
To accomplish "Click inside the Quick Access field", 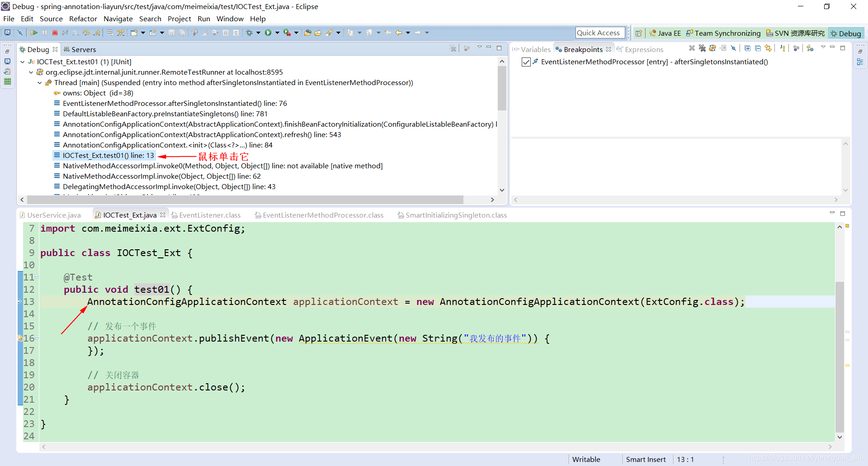I will click(600, 33).
